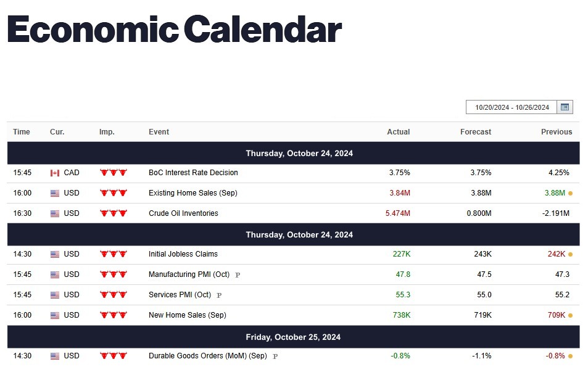Click the preliminary P icon next to Services PMI
The width and height of the screenshot is (588, 375).
(x=219, y=295)
